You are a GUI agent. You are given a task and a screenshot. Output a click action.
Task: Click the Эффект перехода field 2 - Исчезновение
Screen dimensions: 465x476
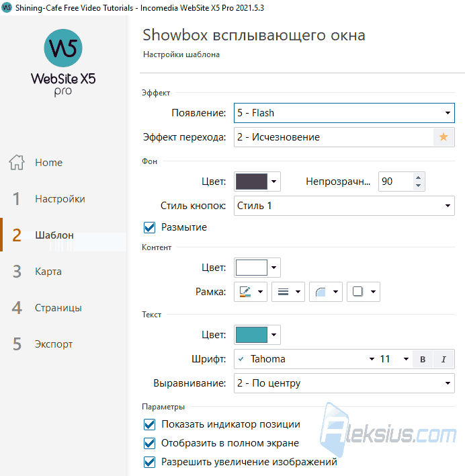(334, 137)
